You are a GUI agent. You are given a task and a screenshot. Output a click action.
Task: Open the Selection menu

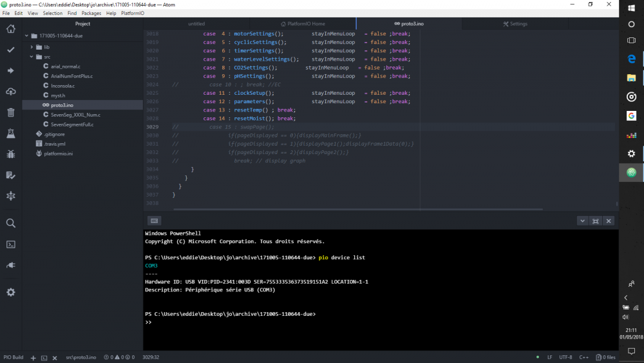[53, 13]
